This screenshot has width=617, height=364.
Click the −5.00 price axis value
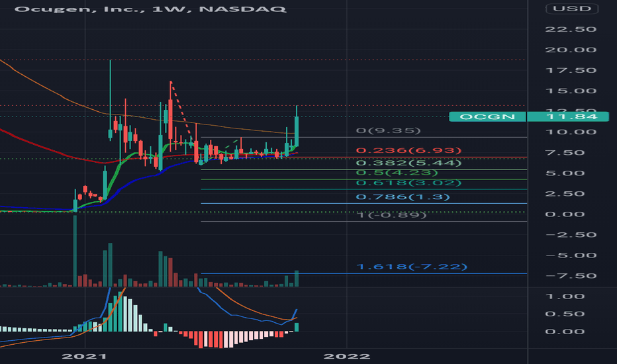(x=571, y=255)
